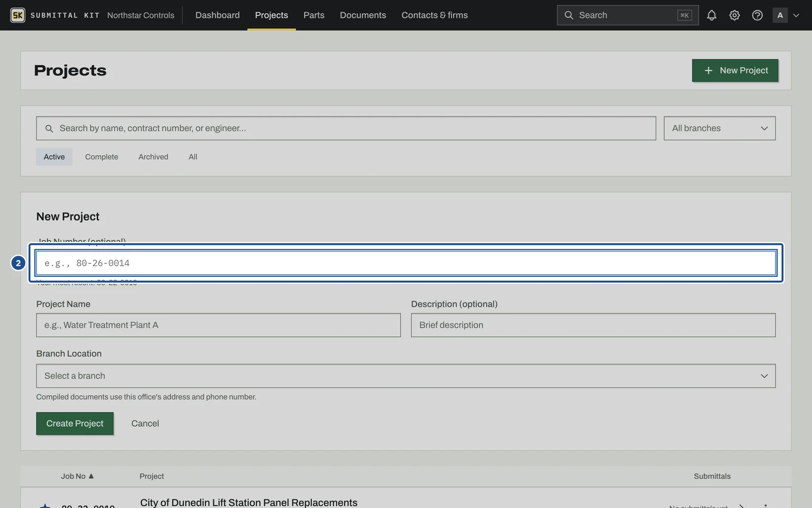The height and width of the screenshot is (508, 812).
Task: Open Contacts & firms tab
Action: [434, 15]
